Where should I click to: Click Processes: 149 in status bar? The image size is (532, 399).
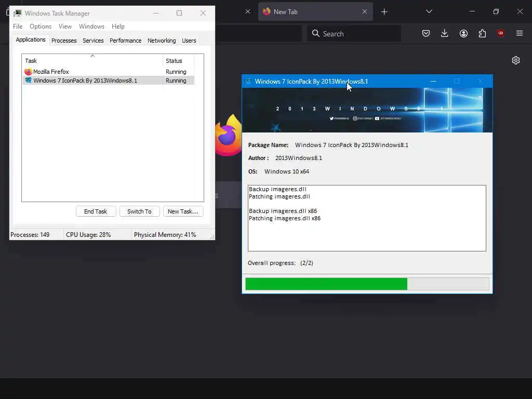(30, 235)
